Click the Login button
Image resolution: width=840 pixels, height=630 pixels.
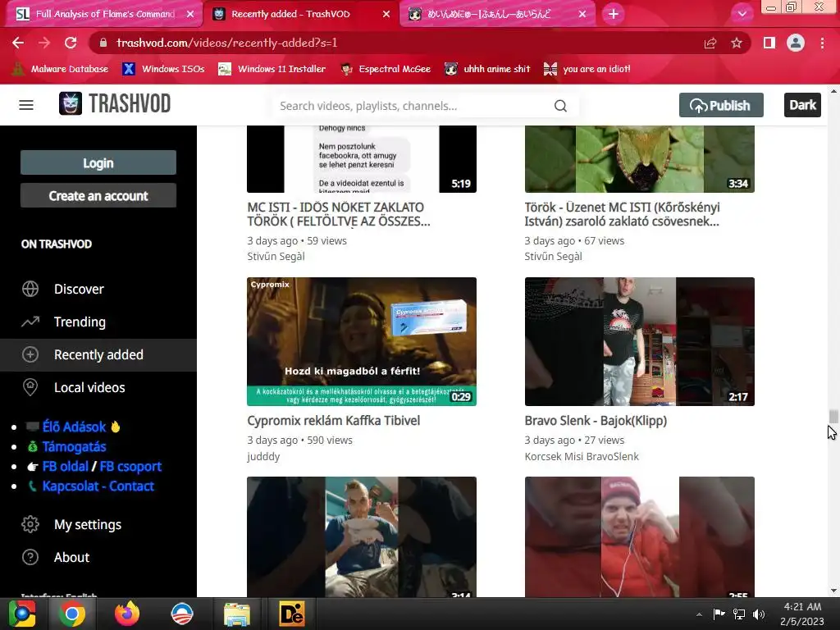(98, 162)
